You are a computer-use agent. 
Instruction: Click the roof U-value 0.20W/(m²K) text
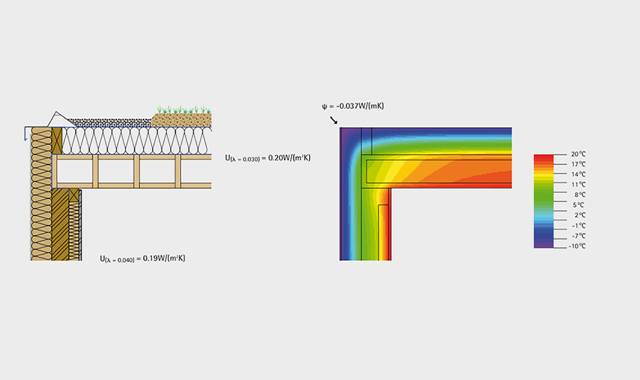tap(268, 158)
